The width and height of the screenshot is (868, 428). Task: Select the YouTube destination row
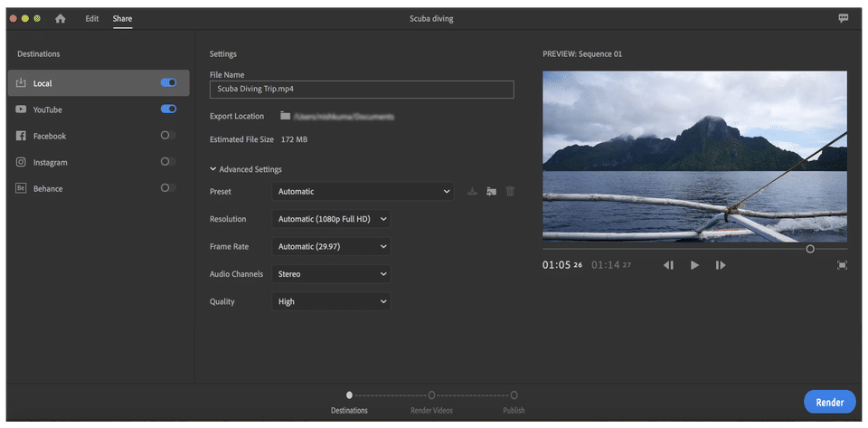pos(98,109)
